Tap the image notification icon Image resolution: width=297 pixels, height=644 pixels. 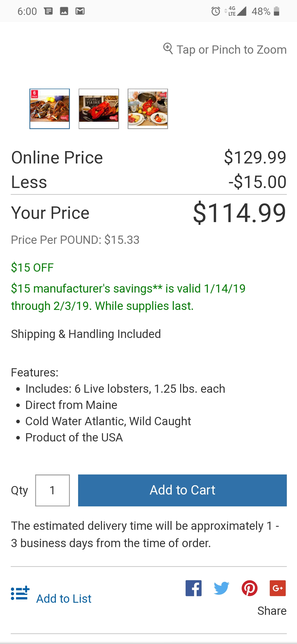click(64, 11)
